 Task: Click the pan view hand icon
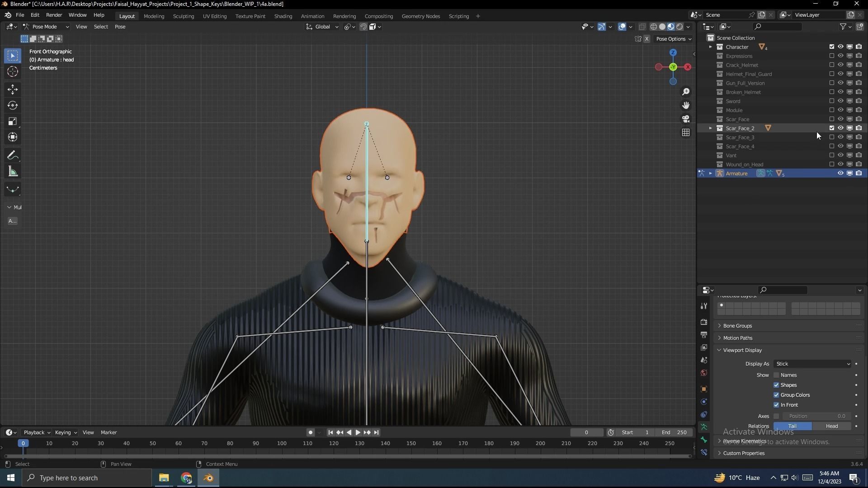click(686, 105)
